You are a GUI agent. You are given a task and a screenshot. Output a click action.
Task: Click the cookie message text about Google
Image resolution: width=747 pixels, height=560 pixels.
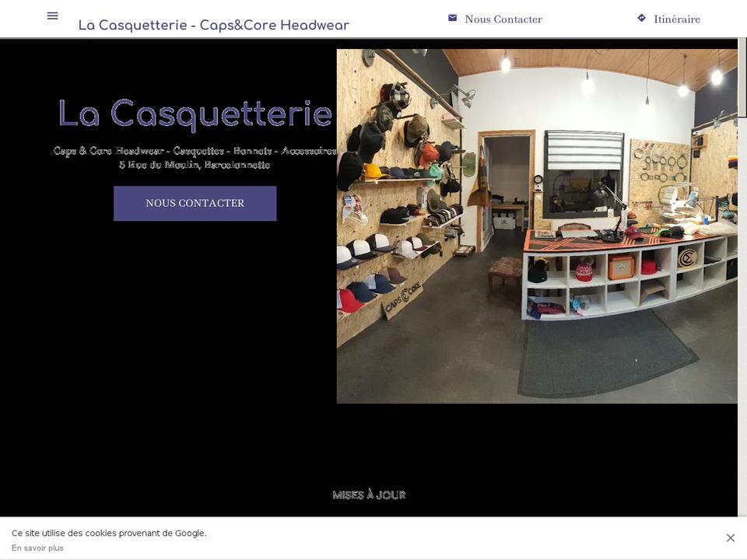(x=109, y=534)
